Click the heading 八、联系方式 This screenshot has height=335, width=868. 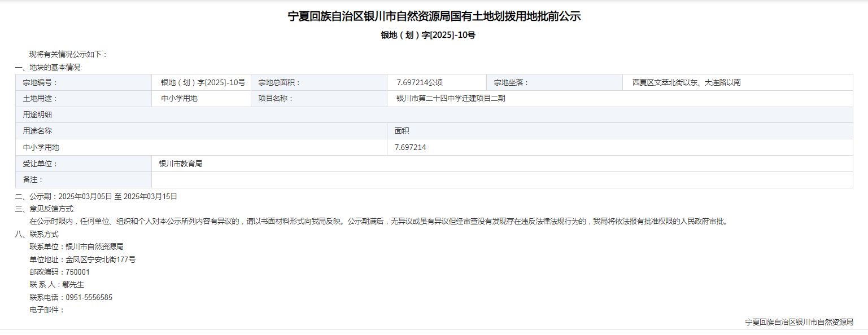pos(37,234)
